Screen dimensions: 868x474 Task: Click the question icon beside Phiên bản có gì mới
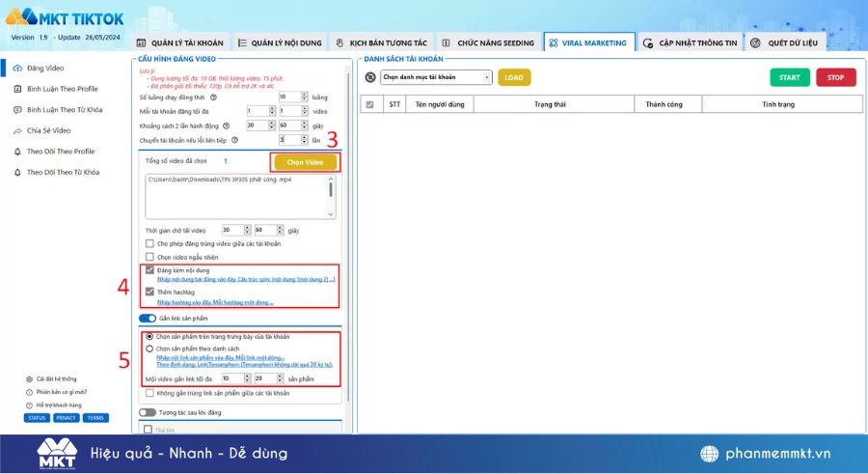pos(29,392)
